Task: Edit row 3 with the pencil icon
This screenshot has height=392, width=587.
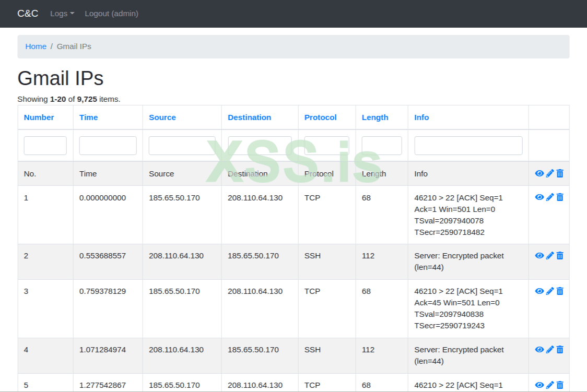Action: tap(550, 291)
